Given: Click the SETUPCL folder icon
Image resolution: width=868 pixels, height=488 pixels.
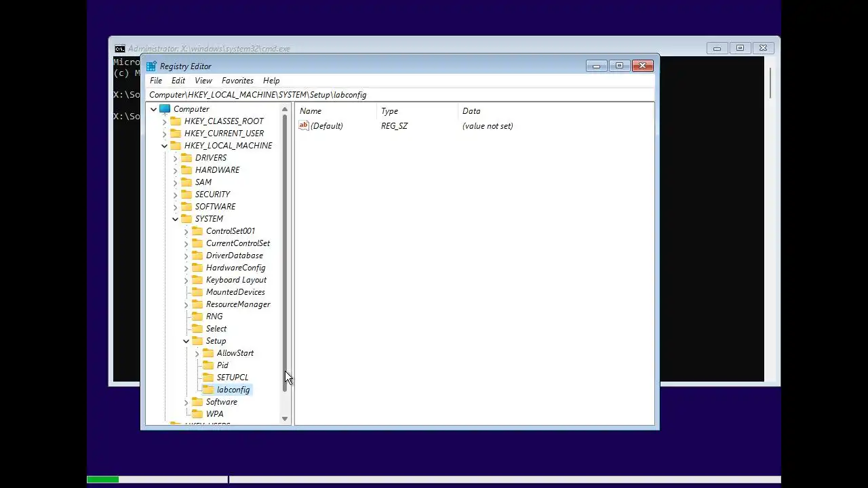Looking at the screenshot, I should (208, 378).
